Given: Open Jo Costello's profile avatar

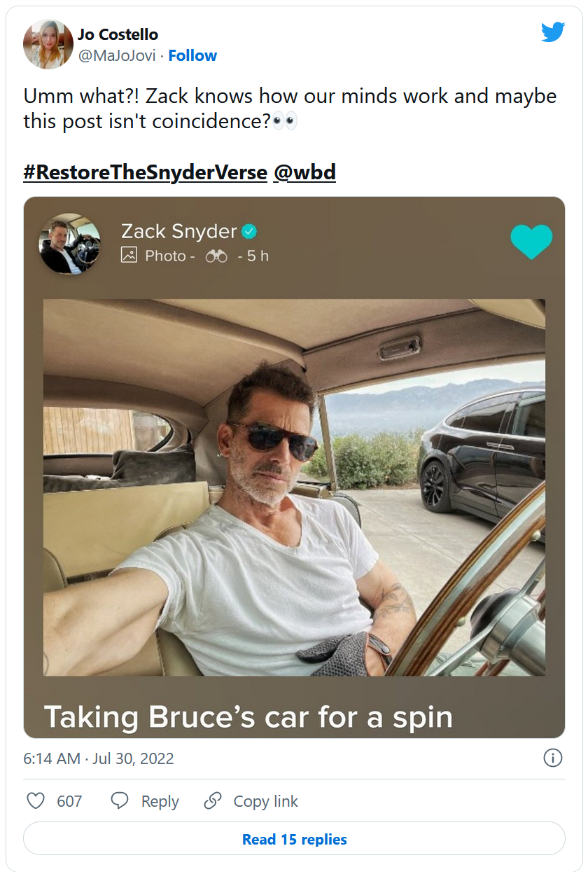Looking at the screenshot, I should [x=48, y=44].
